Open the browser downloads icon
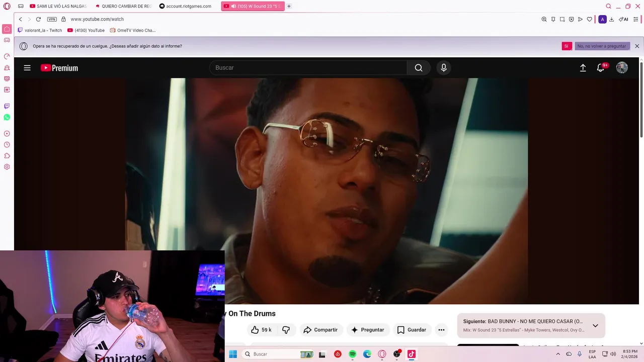This screenshot has width=644, height=362. coord(611,19)
